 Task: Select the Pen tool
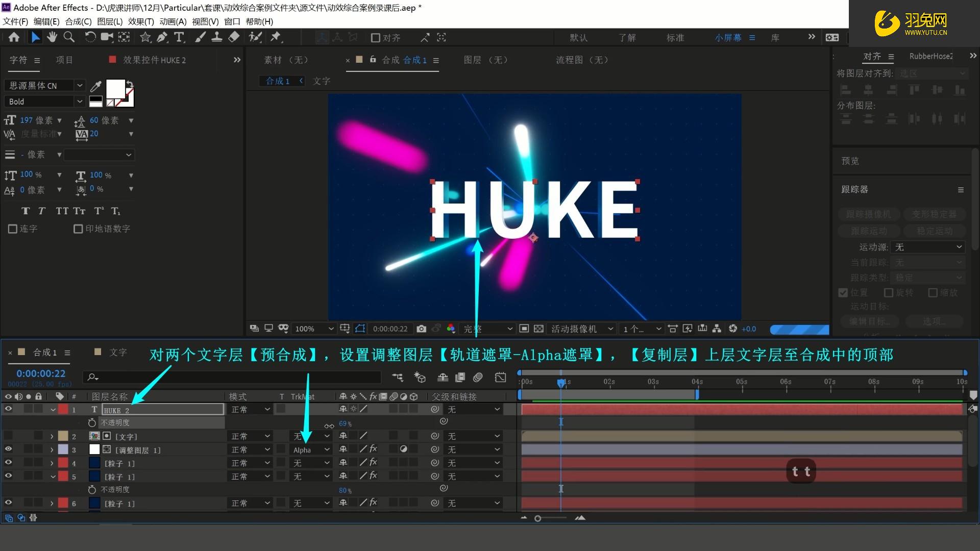162,37
